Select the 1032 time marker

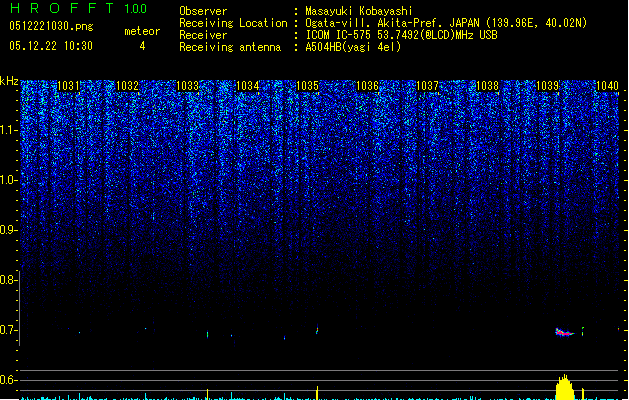127,86
